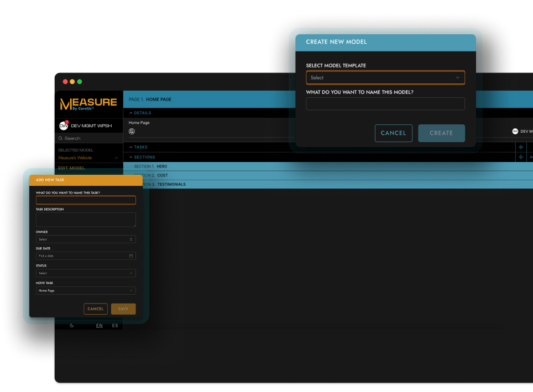Open the Status dropdown in task dialog

(x=86, y=273)
